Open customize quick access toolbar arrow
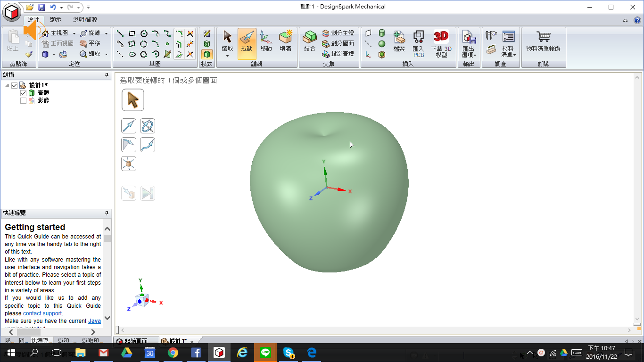The width and height of the screenshot is (644, 362). click(x=89, y=8)
